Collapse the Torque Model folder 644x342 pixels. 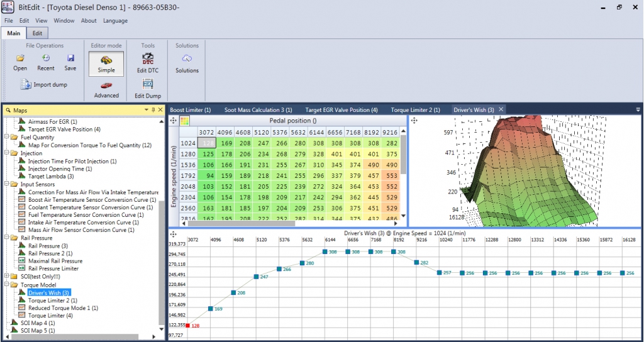click(7, 284)
